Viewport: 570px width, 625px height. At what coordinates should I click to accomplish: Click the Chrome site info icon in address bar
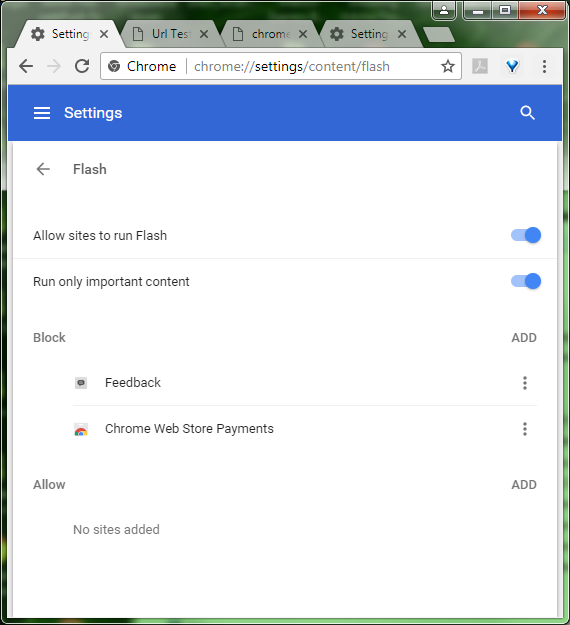pyautogui.click(x=114, y=66)
